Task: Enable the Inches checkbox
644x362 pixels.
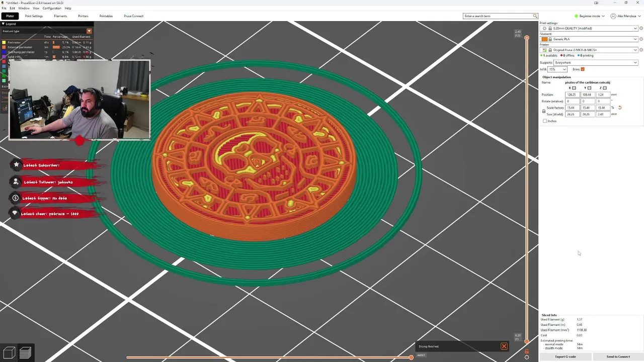Action: (x=545, y=121)
